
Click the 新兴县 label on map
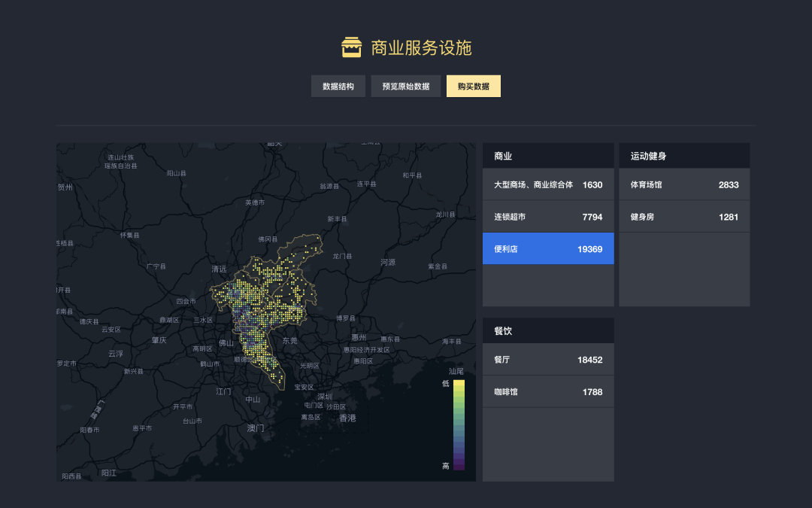tap(134, 372)
